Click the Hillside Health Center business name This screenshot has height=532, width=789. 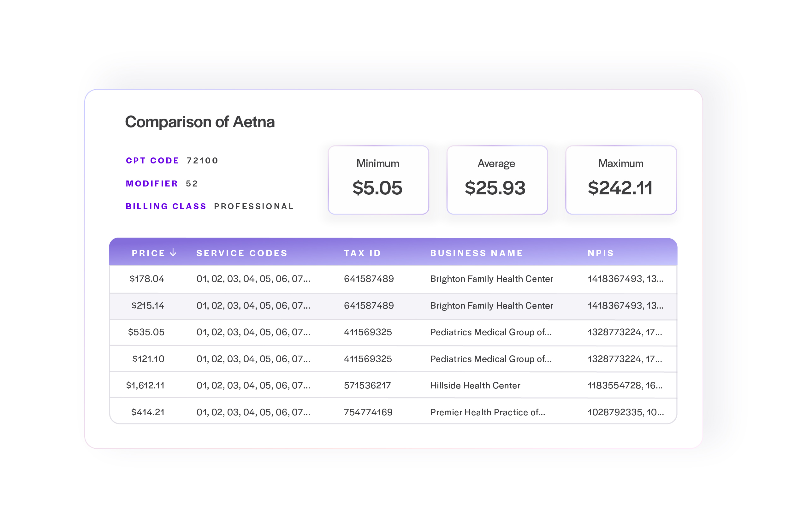pos(475,385)
